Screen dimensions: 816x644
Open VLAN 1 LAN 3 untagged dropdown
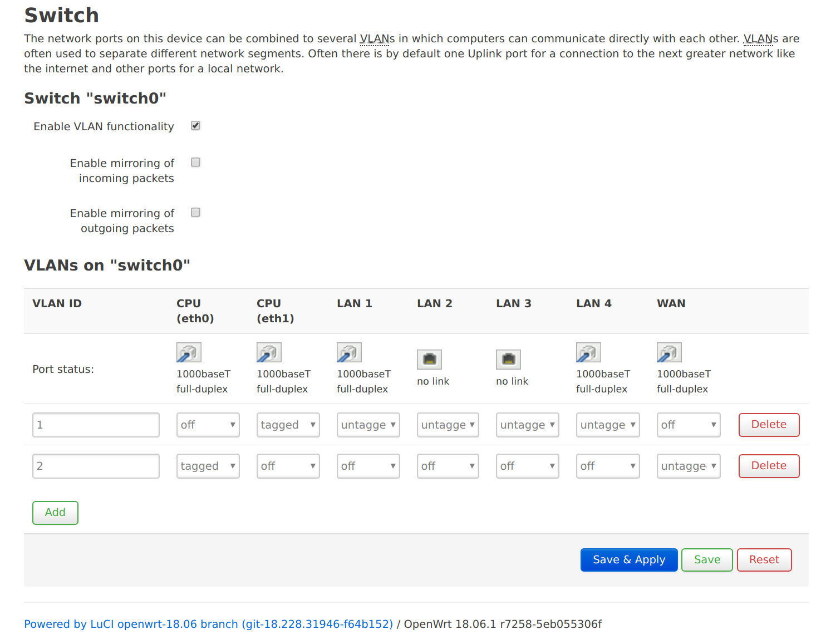pos(528,425)
